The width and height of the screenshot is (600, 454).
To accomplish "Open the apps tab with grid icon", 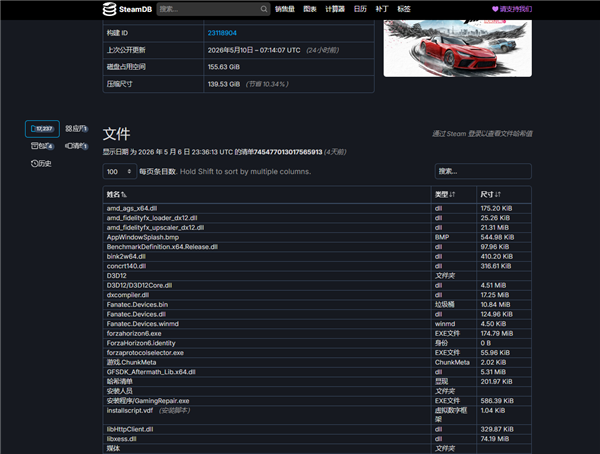I will (x=77, y=129).
